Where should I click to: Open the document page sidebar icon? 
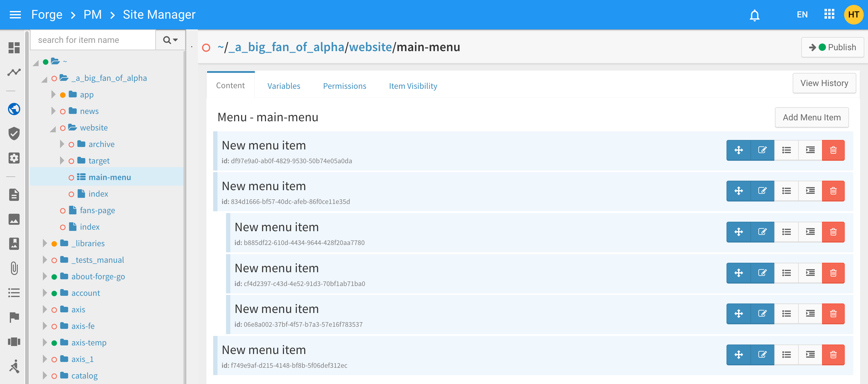tap(14, 195)
